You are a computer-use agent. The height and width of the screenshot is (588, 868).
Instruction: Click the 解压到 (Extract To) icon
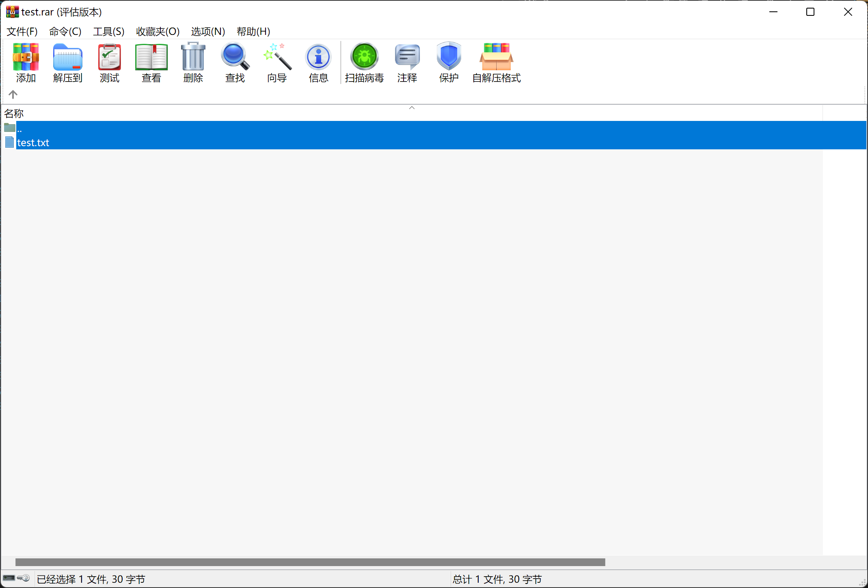[x=68, y=62]
